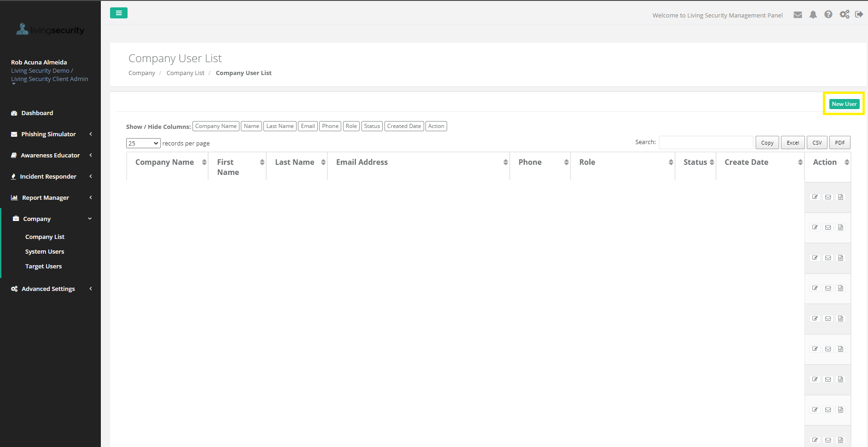Sort by Create Date column arrows

tap(800, 162)
